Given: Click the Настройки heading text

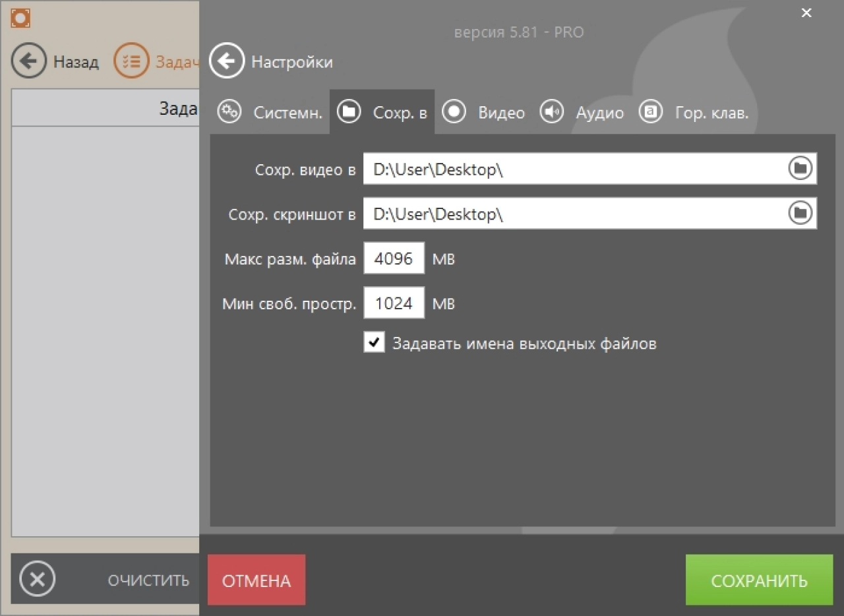Looking at the screenshot, I should pyautogui.click(x=292, y=62).
